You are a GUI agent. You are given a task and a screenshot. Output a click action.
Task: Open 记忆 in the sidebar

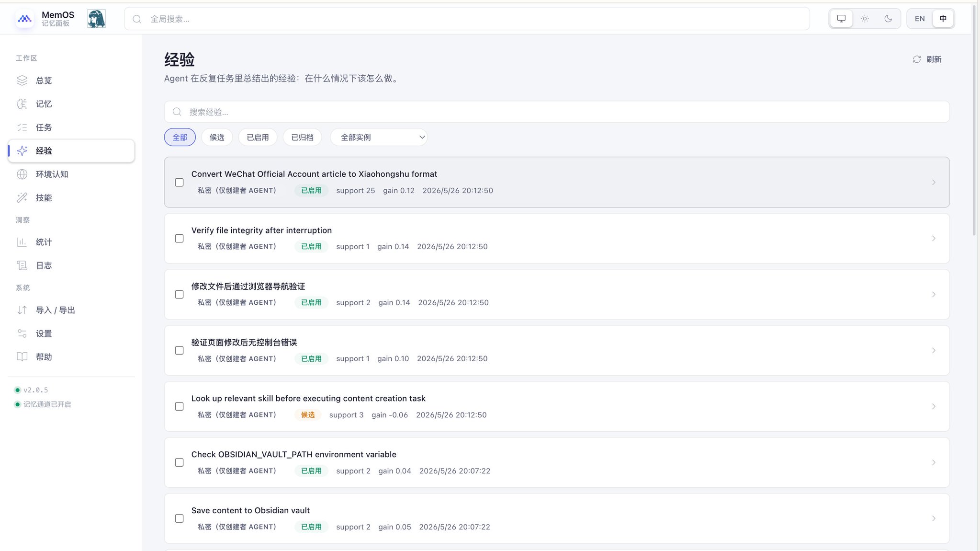tap(71, 104)
